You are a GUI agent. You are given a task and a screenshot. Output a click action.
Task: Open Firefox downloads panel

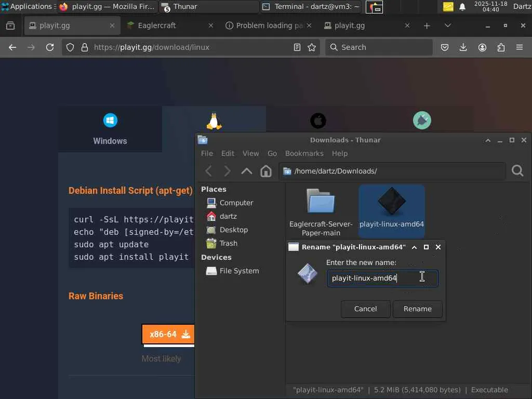pyautogui.click(x=463, y=47)
